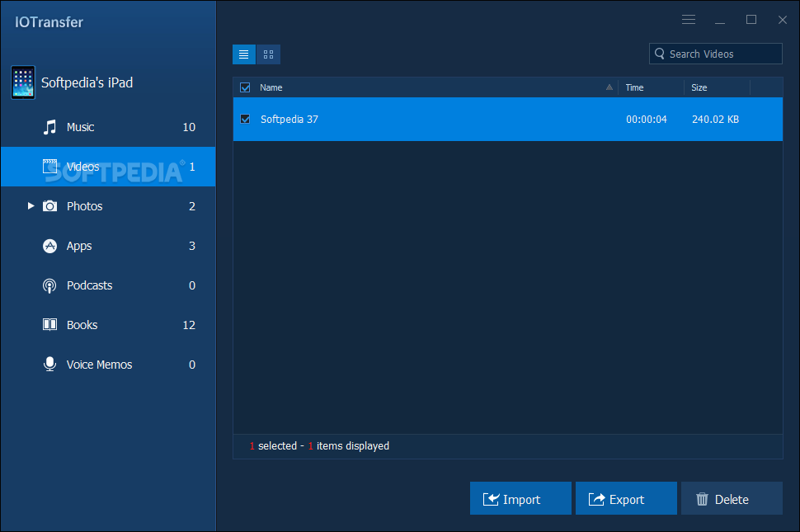Sort by Name using the sort arrow
Image resolution: width=800 pixels, height=532 pixels.
[609, 87]
